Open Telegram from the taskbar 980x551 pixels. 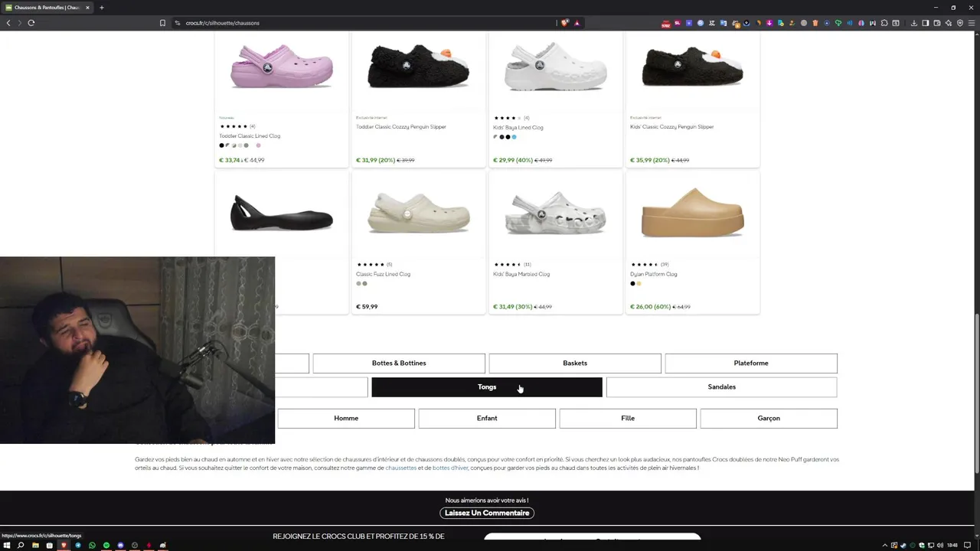click(x=78, y=546)
